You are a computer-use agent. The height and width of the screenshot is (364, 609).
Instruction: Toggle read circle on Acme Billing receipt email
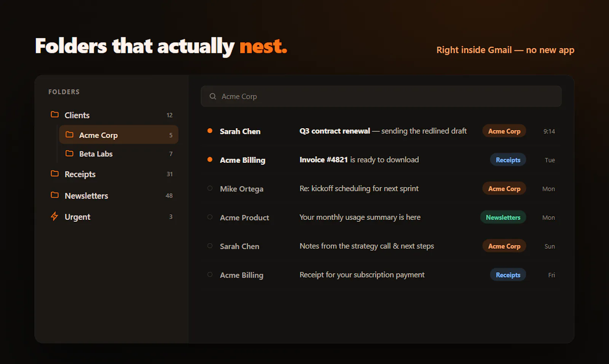[x=210, y=275]
